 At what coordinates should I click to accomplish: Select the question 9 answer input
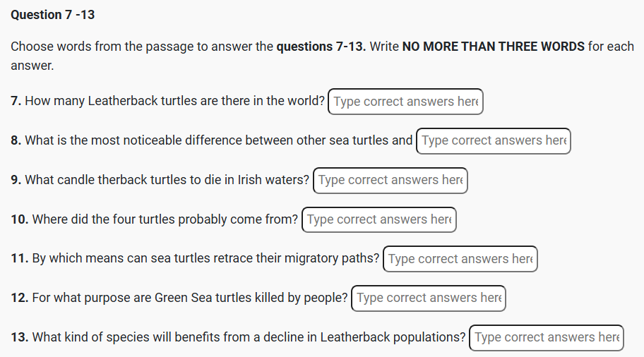coord(390,180)
